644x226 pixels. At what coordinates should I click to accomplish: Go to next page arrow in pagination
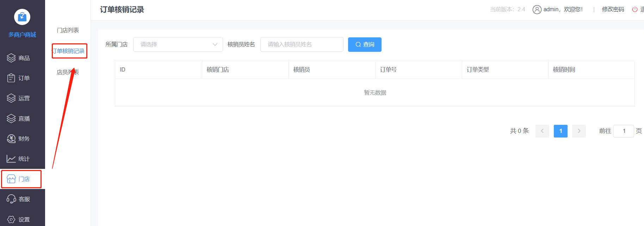579,131
